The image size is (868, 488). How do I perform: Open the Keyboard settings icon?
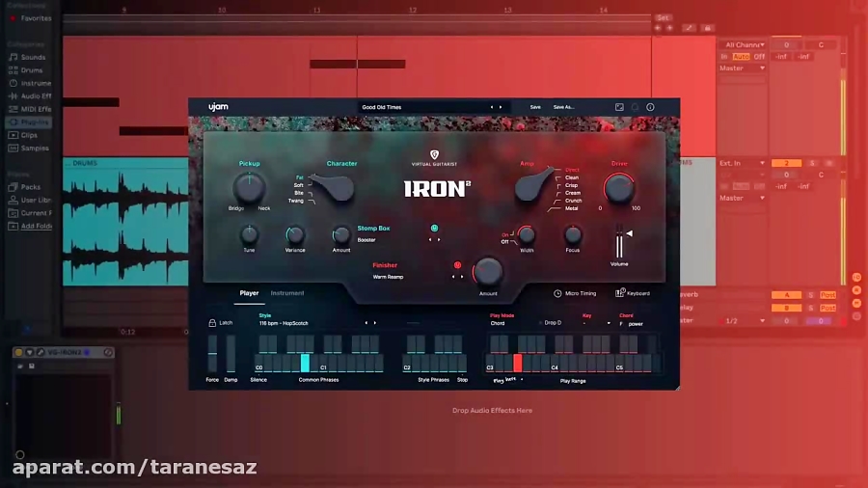click(x=620, y=292)
